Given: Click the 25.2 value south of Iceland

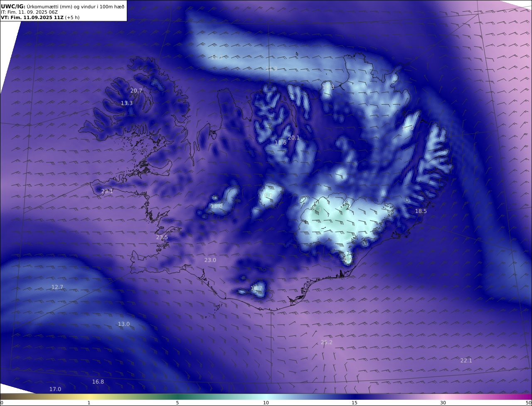Looking at the screenshot, I should pos(327,342).
